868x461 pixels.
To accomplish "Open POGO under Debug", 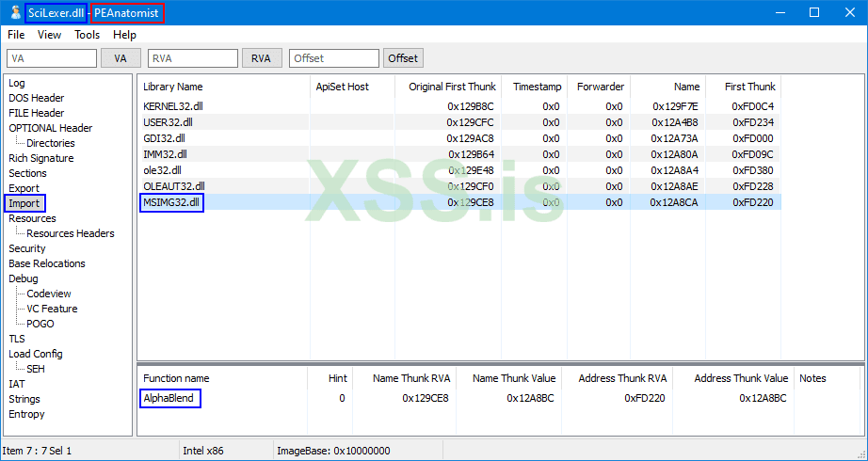I will [40, 324].
